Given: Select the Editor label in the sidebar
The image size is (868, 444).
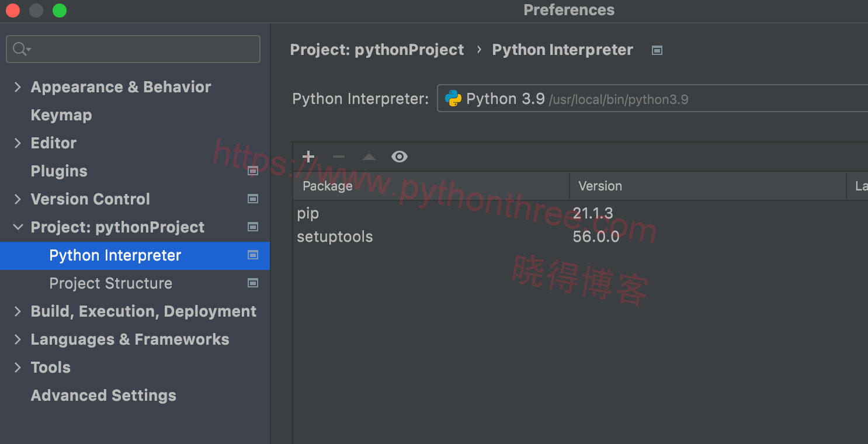Looking at the screenshot, I should pos(54,143).
